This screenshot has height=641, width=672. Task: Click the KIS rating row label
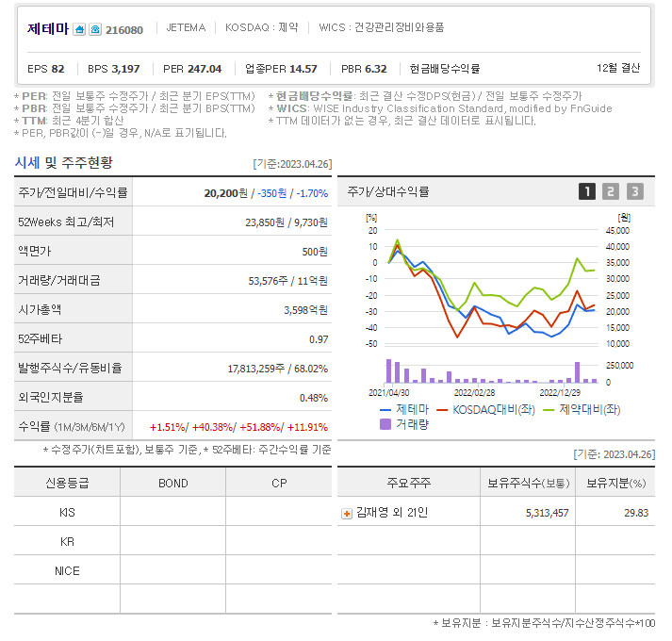[67, 513]
